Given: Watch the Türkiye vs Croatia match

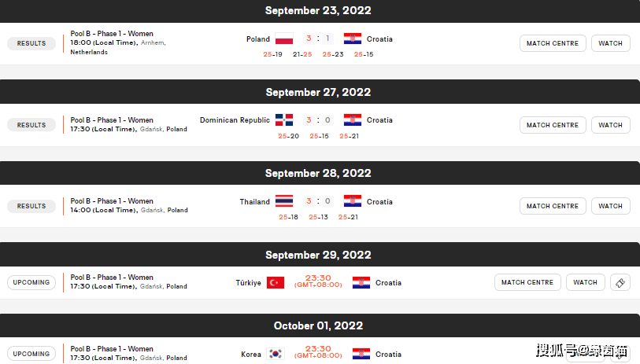Looking at the screenshot, I should [586, 282].
